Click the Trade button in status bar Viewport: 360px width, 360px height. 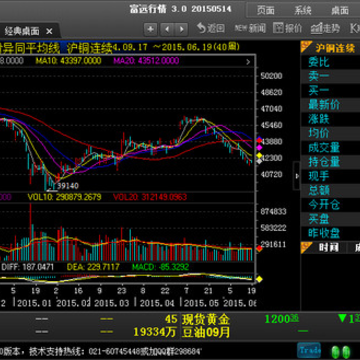pos(309,350)
